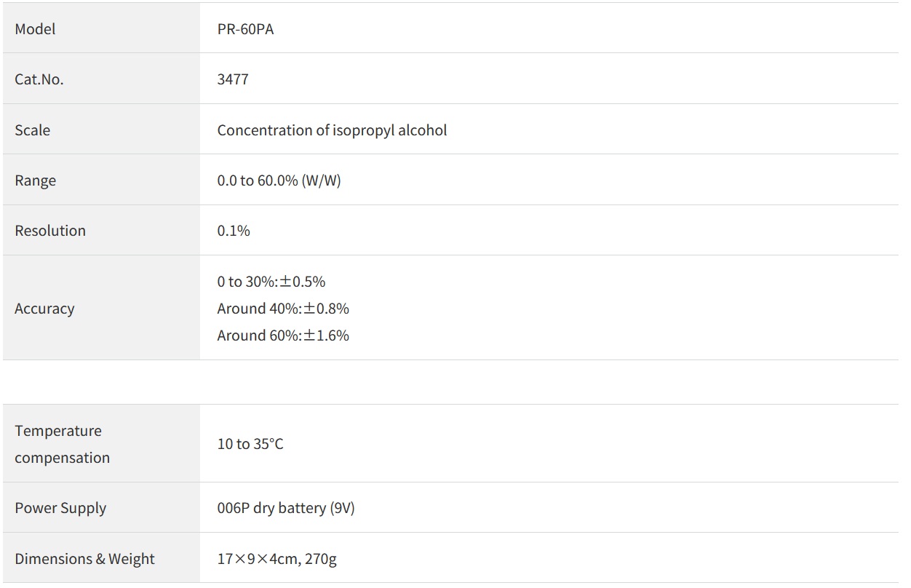This screenshot has height=588, width=911.
Task: Click the Dimensions & Weight label
Action: coord(84,559)
